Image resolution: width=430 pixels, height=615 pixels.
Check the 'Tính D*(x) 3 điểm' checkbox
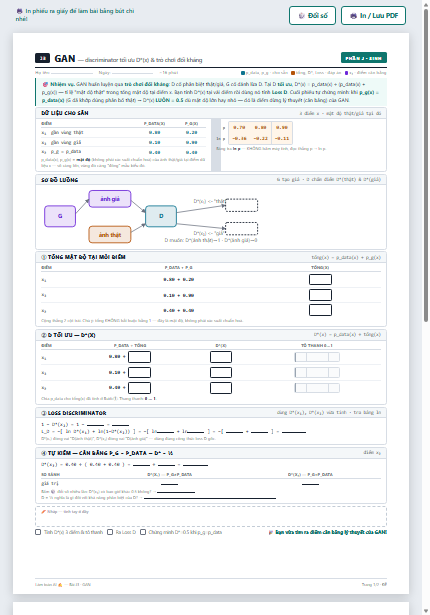click(38, 532)
